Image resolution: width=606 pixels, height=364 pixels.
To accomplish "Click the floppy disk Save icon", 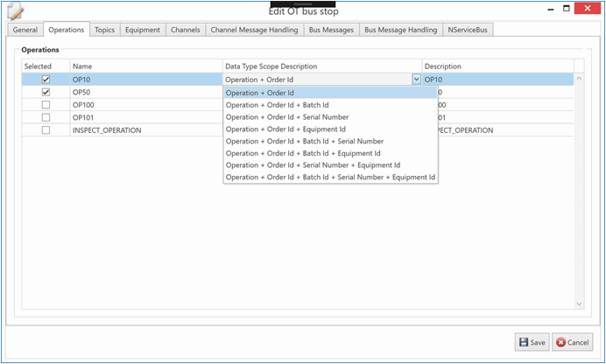I will coord(524,342).
